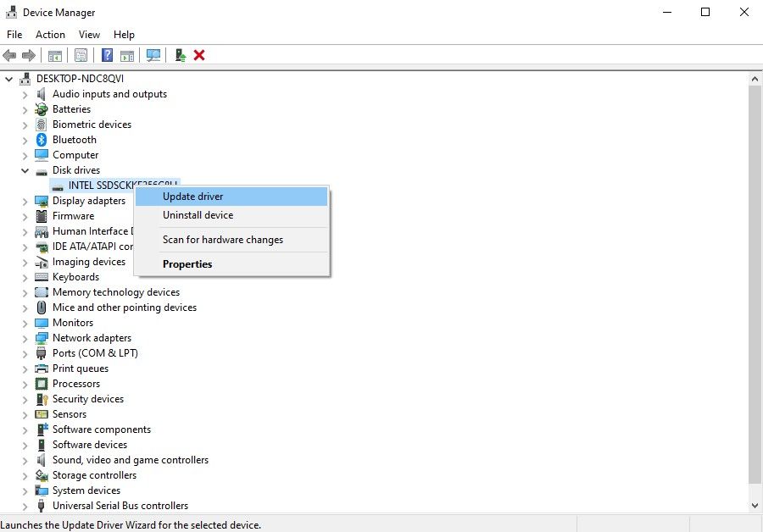Click the Processors chip icon
Image resolution: width=763 pixels, height=532 pixels.
tap(42, 384)
